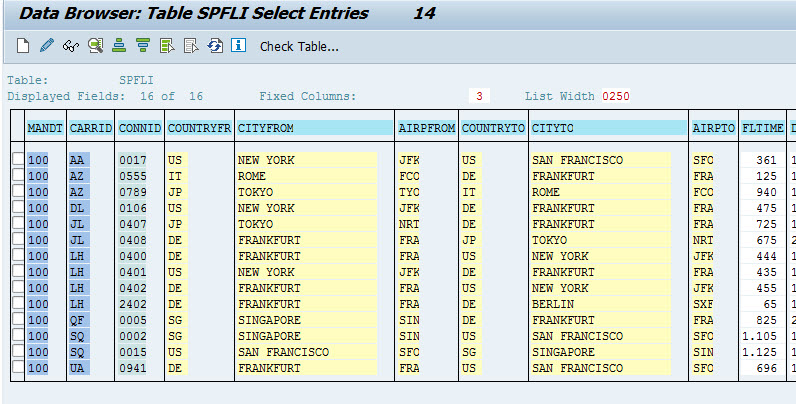Click the Deselect all rows icon
Viewport: 796px width, 404px height.
[x=191, y=46]
